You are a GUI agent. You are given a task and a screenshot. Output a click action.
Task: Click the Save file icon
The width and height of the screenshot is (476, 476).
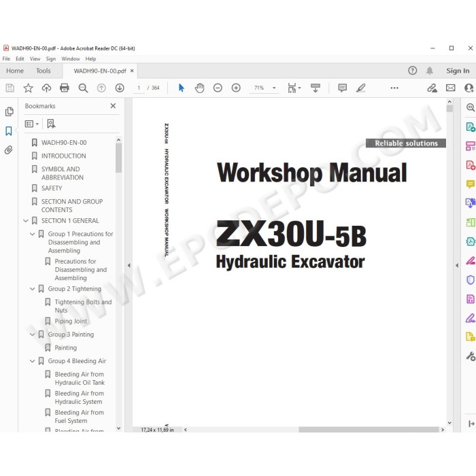click(x=10, y=88)
